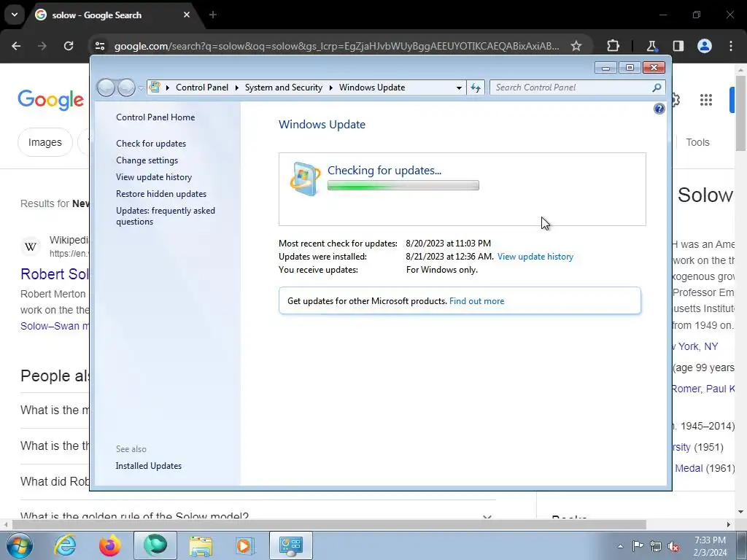Bookmark this page with the star icon
747x560 pixels.
[576, 46]
